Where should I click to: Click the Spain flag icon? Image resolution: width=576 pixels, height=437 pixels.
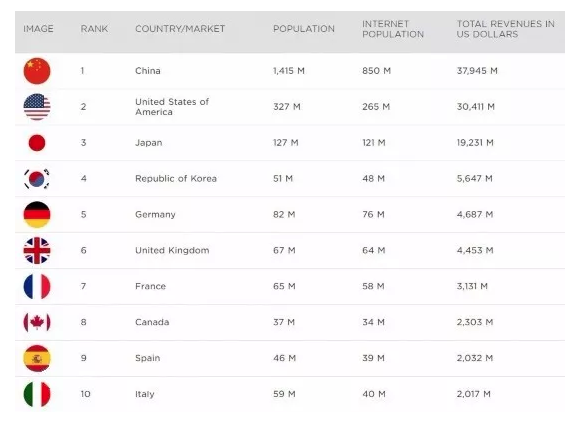37,358
